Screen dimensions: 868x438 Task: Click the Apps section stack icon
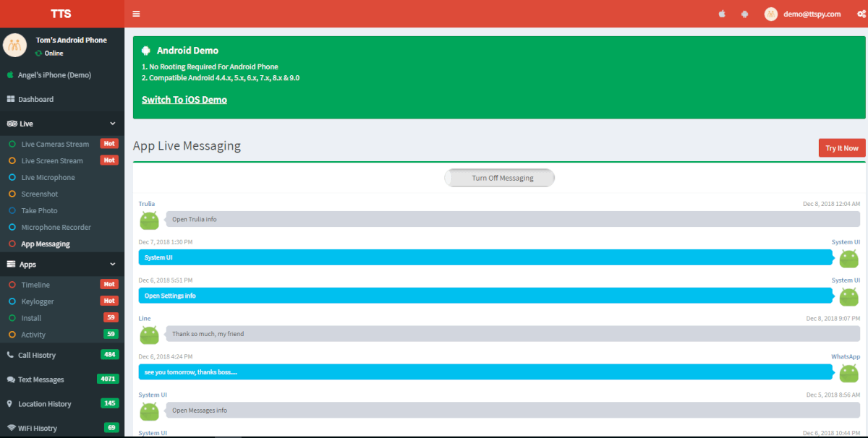click(11, 265)
